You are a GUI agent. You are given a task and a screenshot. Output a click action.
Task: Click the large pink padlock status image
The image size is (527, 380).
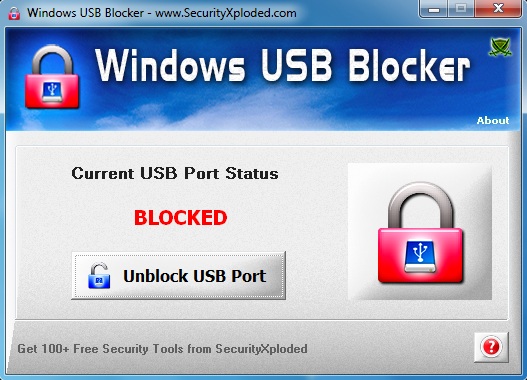[420, 232]
